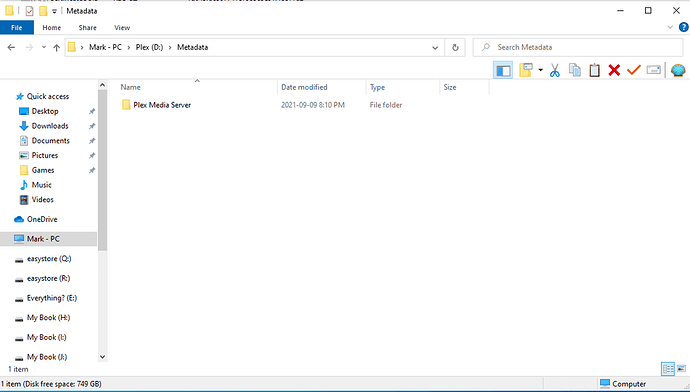The height and width of the screenshot is (392, 690).
Task: Open Everything? (E:) drive
Action: pyautogui.click(x=51, y=298)
